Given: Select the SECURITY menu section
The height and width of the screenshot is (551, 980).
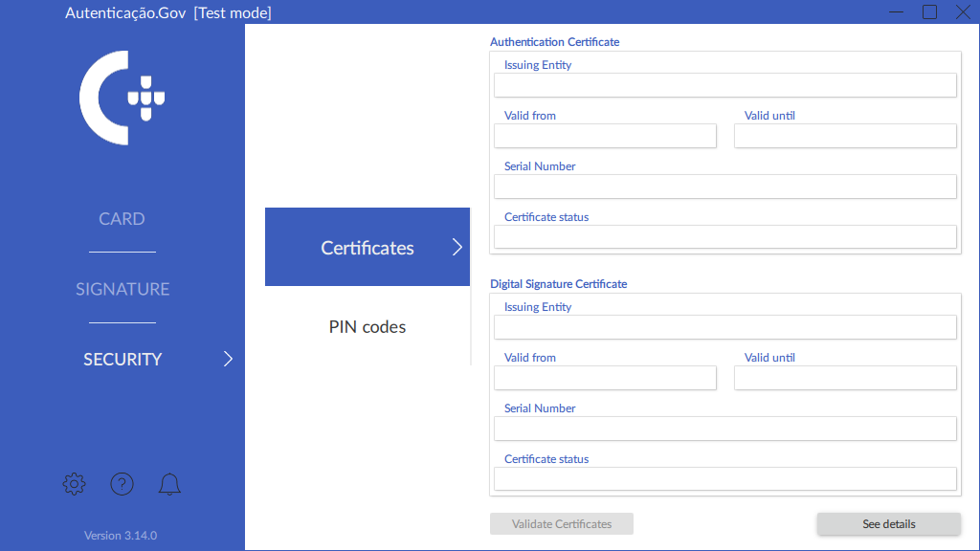Looking at the screenshot, I should pos(122,360).
